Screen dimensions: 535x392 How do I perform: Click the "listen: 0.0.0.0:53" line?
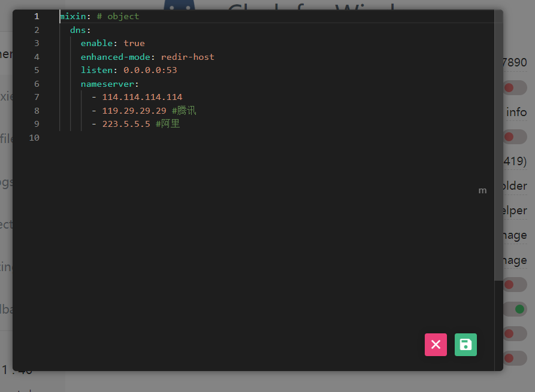pyautogui.click(x=129, y=70)
